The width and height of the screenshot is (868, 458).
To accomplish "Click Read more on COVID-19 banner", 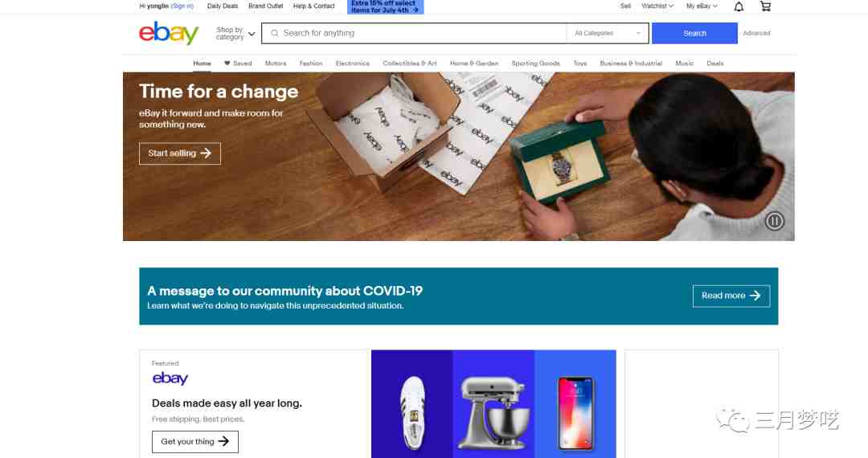I will click(x=731, y=296).
